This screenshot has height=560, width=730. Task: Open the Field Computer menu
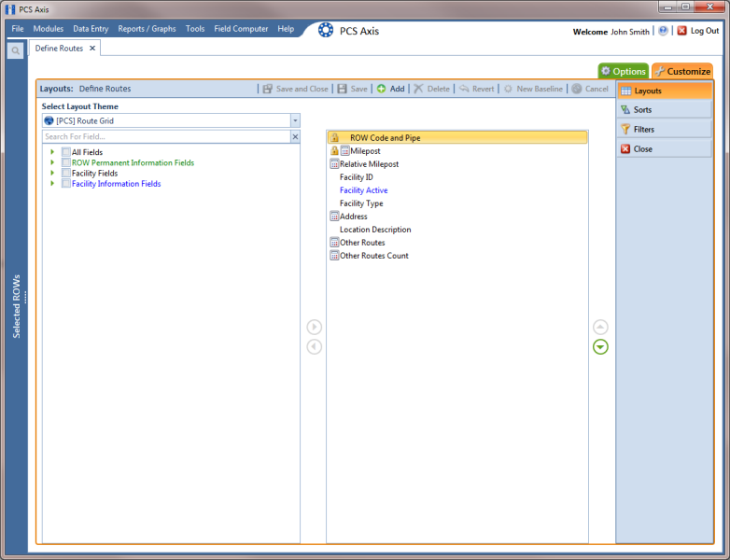pos(241,28)
